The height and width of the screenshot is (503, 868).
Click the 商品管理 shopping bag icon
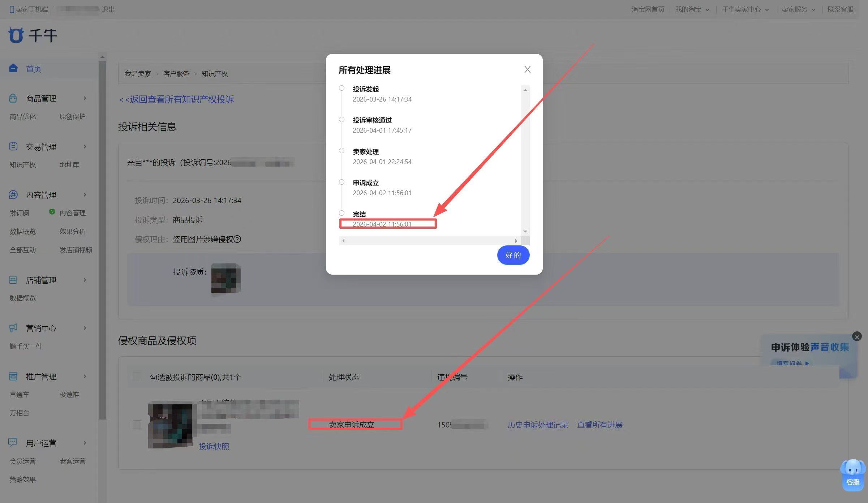tap(13, 98)
